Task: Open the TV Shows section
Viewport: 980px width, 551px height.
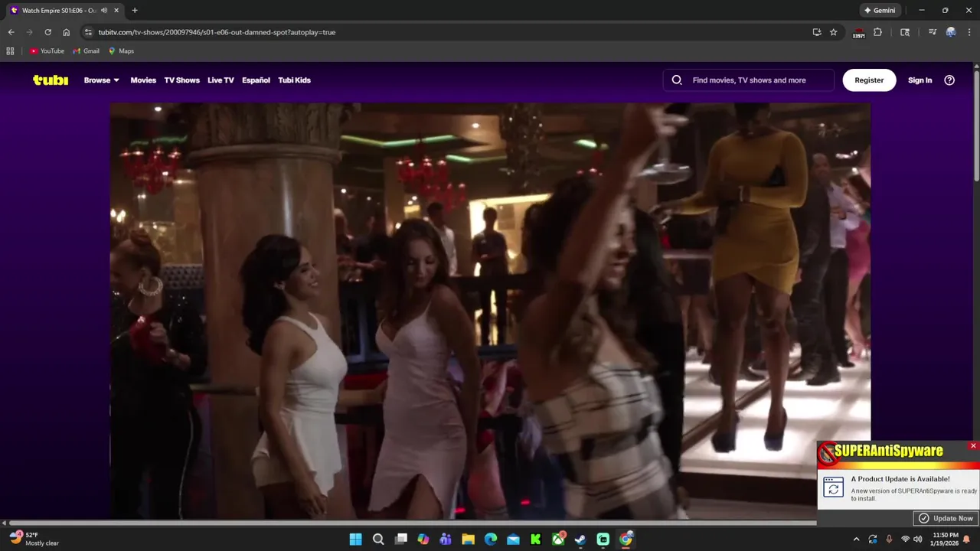Action: click(181, 80)
